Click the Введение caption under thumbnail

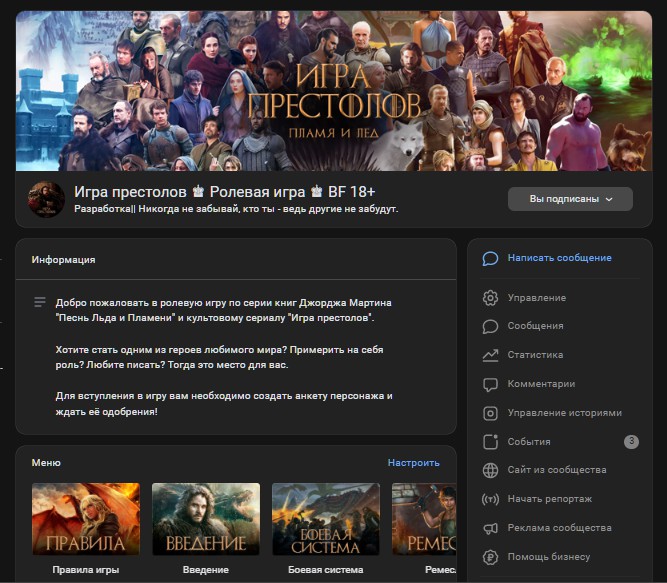click(206, 570)
